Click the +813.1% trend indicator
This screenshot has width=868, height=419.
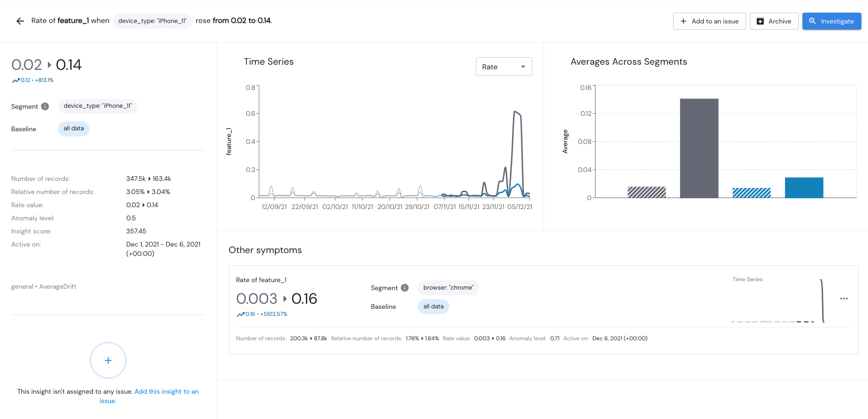45,80
